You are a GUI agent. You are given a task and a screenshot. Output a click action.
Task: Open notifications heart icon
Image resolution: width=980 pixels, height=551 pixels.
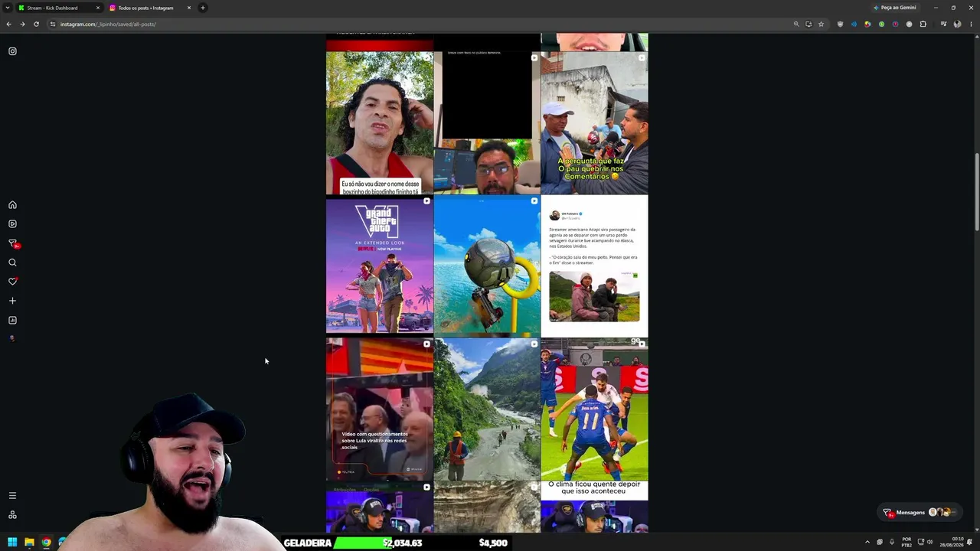pos(12,282)
